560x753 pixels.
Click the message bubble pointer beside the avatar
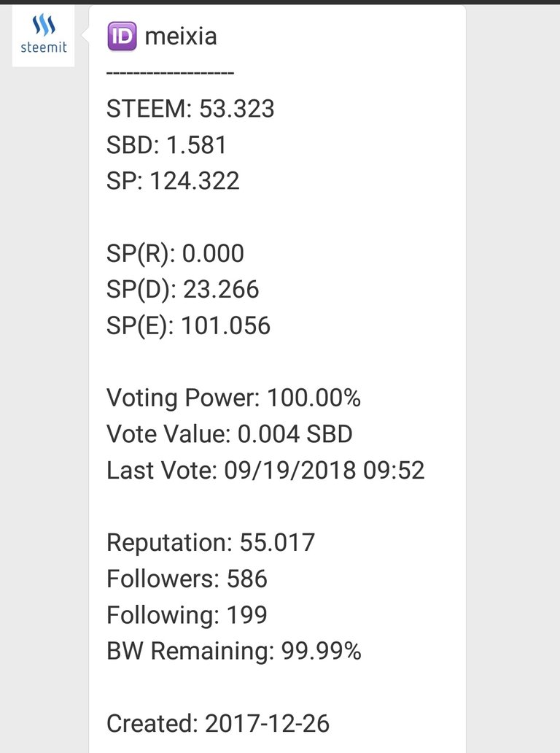click(x=85, y=36)
